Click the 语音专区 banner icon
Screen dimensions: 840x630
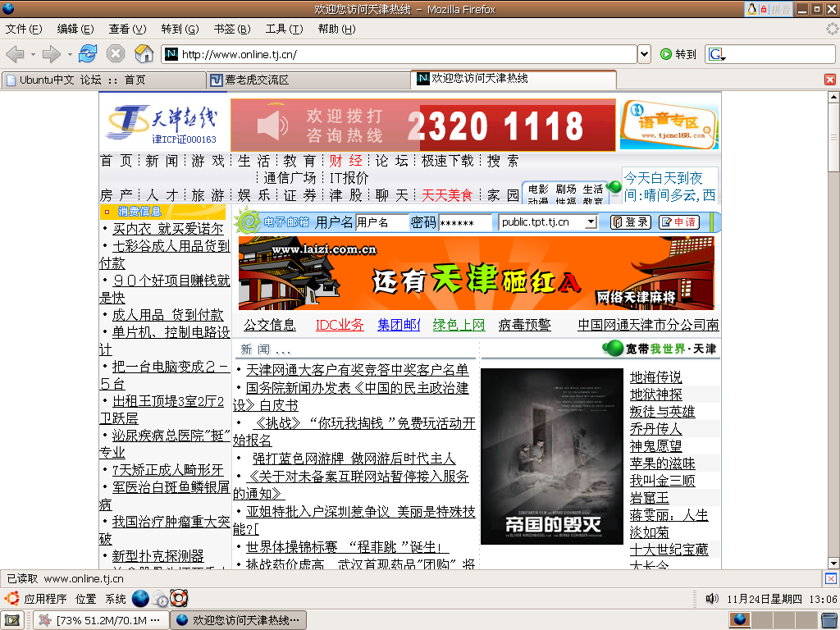click(x=669, y=125)
